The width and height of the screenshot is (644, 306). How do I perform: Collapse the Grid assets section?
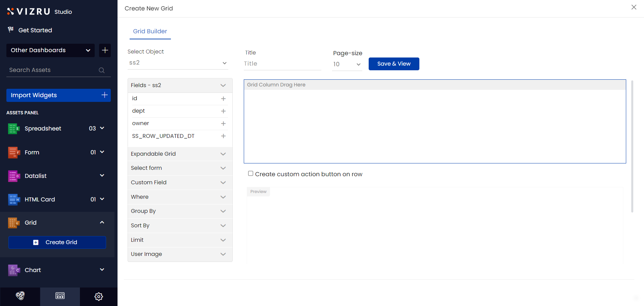(102, 222)
